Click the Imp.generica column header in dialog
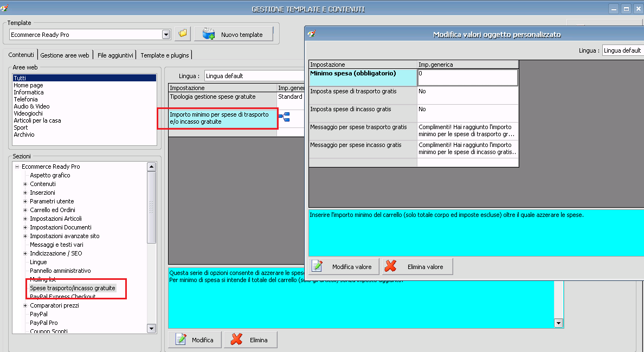644x352 pixels. tap(468, 65)
